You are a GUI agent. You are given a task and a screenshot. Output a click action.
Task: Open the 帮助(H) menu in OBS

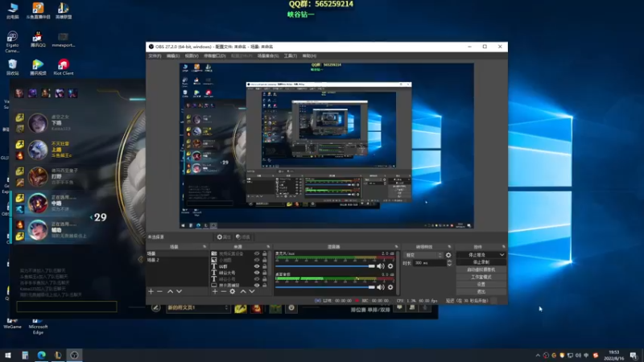click(309, 56)
